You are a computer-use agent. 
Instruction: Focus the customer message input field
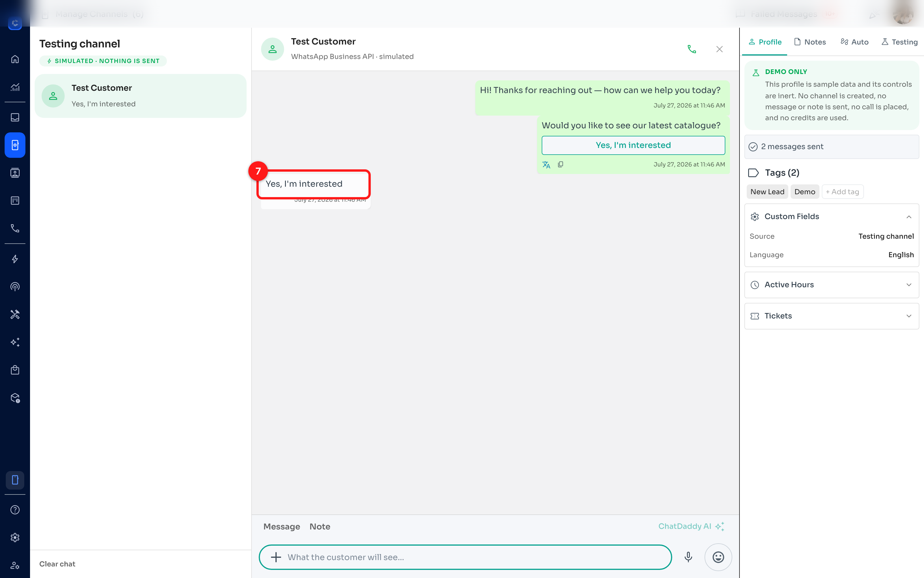click(x=465, y=557)
